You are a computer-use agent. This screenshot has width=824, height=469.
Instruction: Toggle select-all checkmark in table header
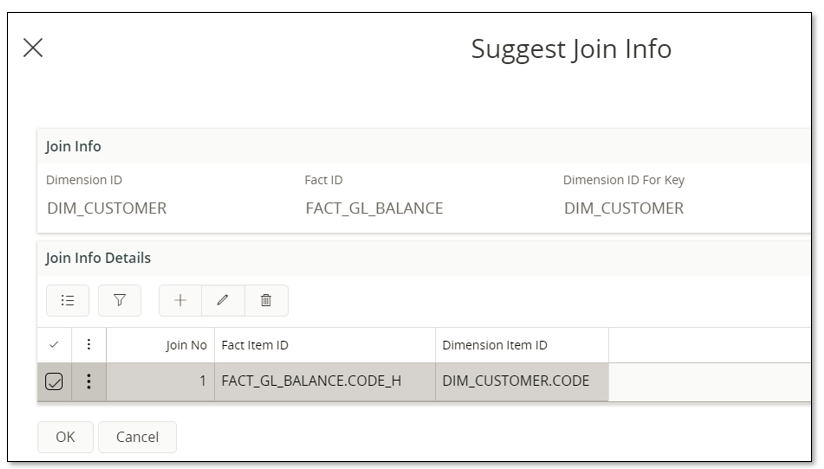(55, 345)
